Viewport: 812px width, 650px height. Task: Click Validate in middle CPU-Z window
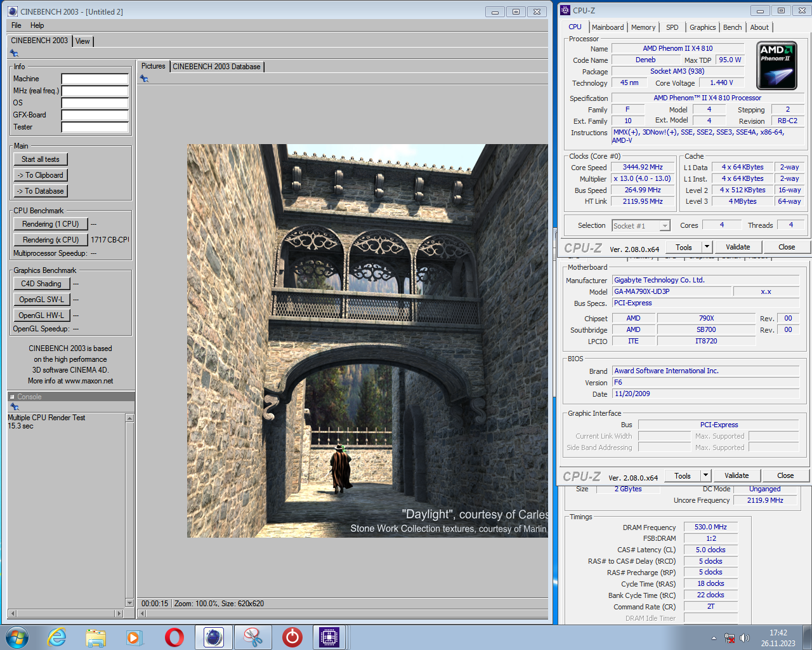pos(737,475)
